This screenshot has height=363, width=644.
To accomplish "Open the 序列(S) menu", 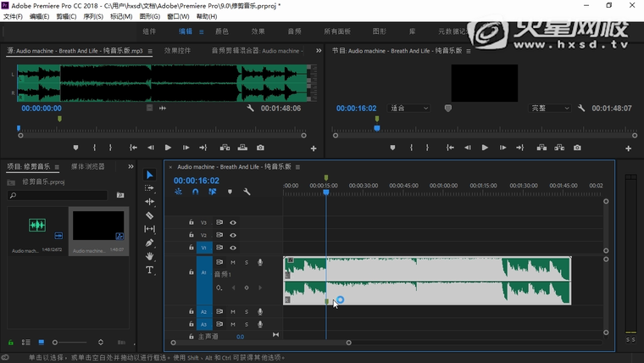I will click(x=94, y=16).
